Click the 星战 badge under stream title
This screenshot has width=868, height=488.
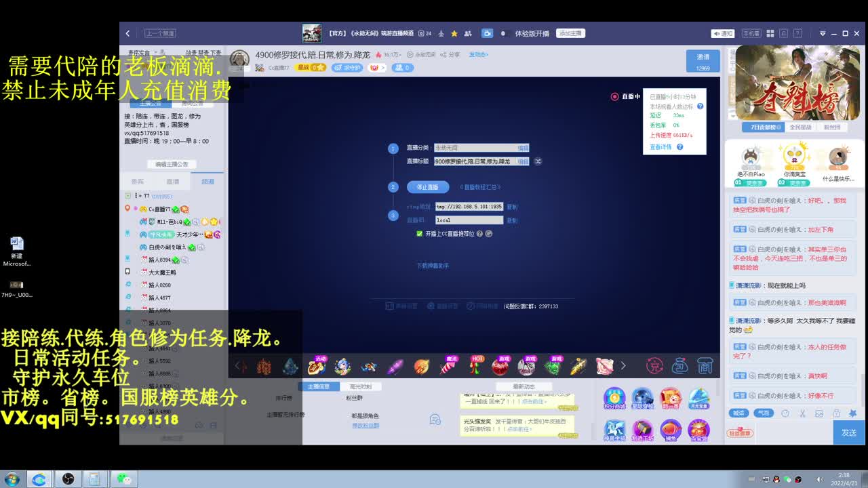point(311,68)
